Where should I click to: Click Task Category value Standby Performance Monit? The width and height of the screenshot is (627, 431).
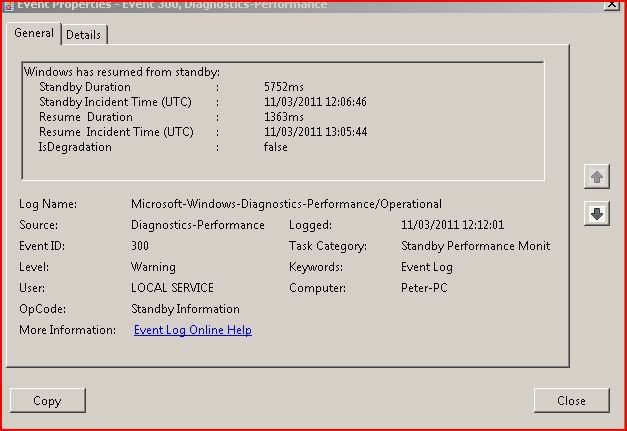coord(475,246)
